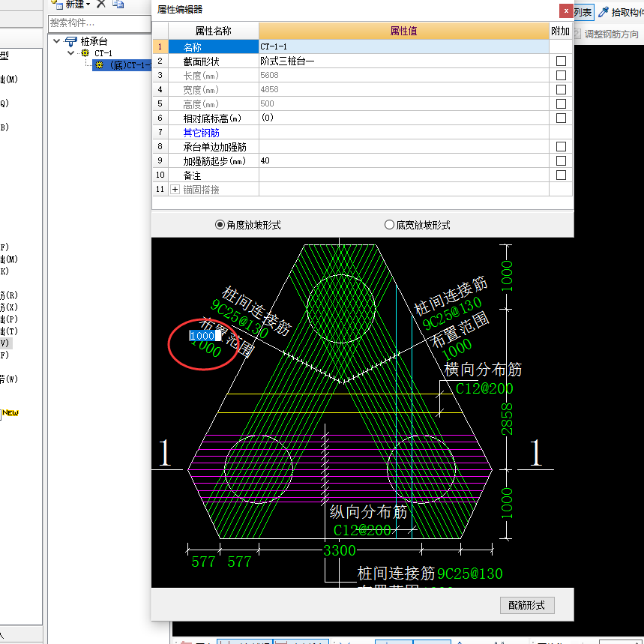This screenshot has height=644, width=644.
Task: Click the 新建 new component icon
Action: click(57, 4)
